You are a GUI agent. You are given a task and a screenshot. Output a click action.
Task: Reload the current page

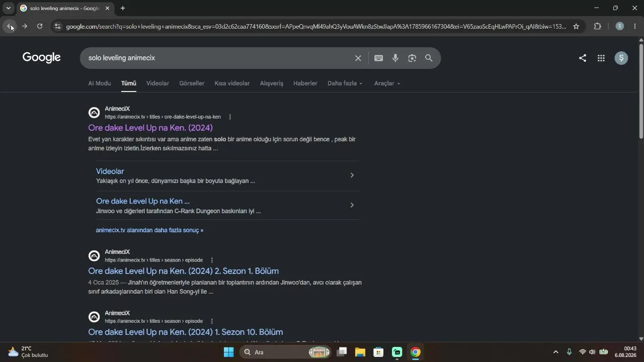[x=40, y=26]
